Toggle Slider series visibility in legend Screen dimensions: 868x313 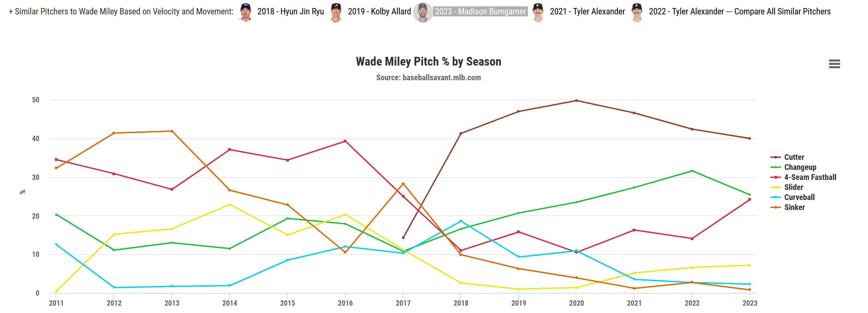(x=793, y=187)
